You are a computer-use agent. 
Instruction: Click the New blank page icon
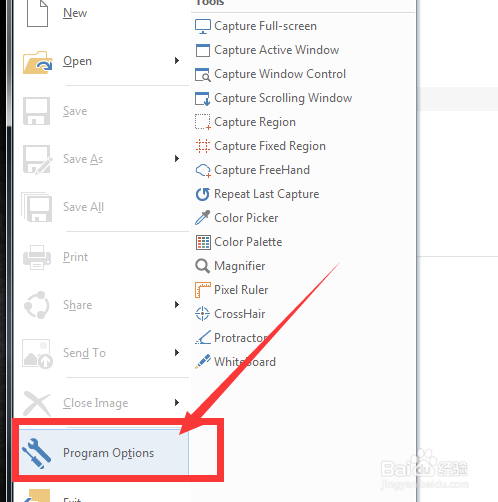pos(37,13)
